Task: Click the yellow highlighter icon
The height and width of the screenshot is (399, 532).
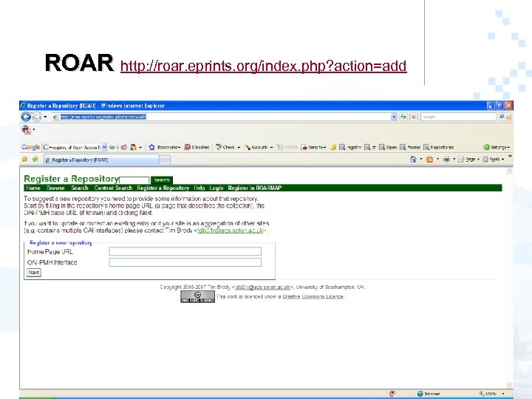Action: [333, 147]
